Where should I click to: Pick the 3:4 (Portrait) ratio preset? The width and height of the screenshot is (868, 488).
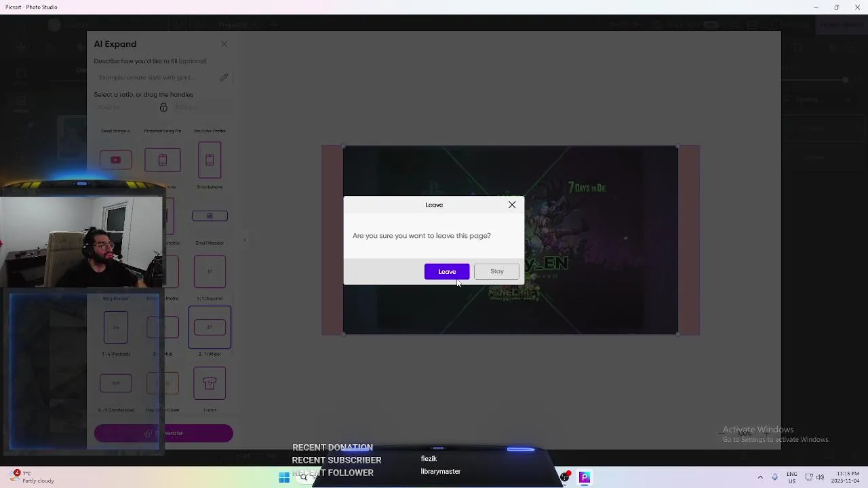(x=115, y=327)
